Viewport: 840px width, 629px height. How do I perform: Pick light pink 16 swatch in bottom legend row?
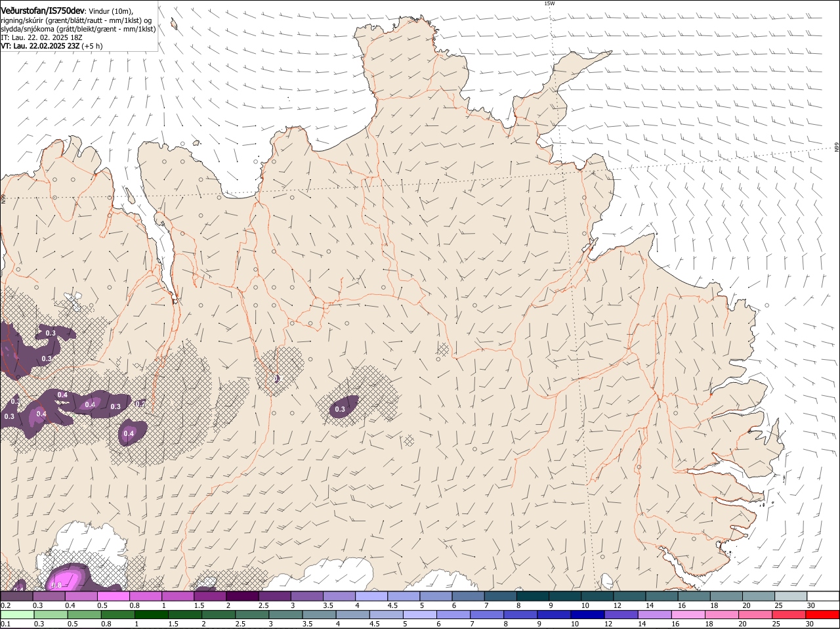(x=688, y=615)
